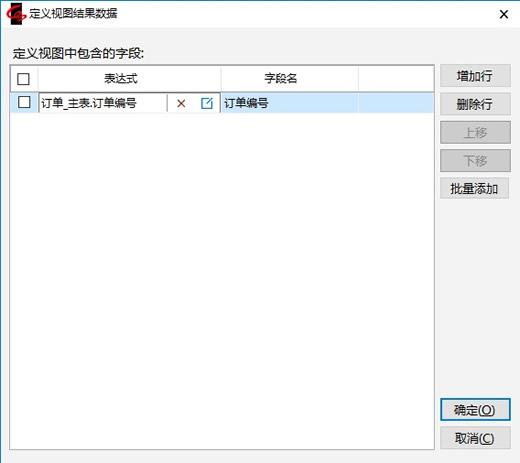Toggle the select-all checkbox in table header

coord(23,79)
